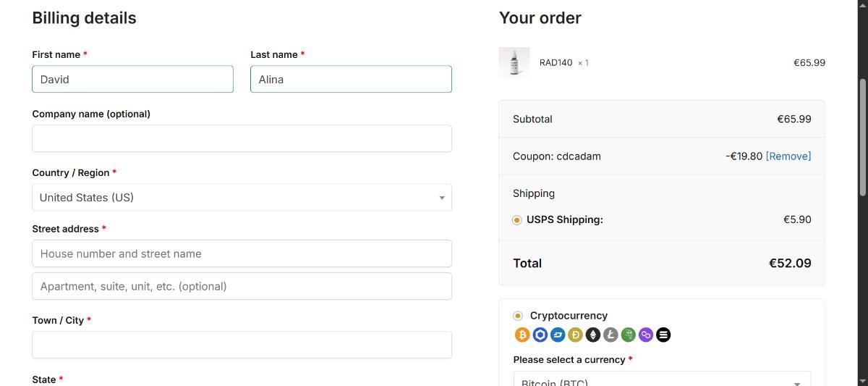Click the black Solana icon
This screenshot has width=868, height=386.
663,335
